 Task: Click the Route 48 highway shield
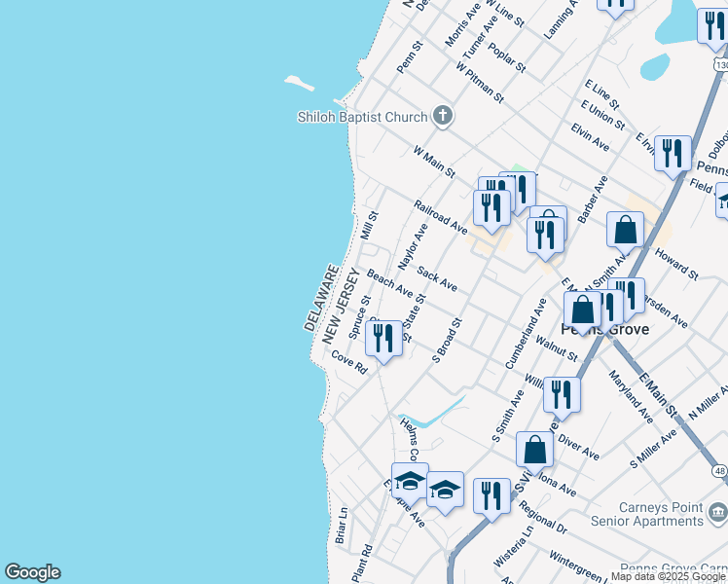tap(720, 471)
